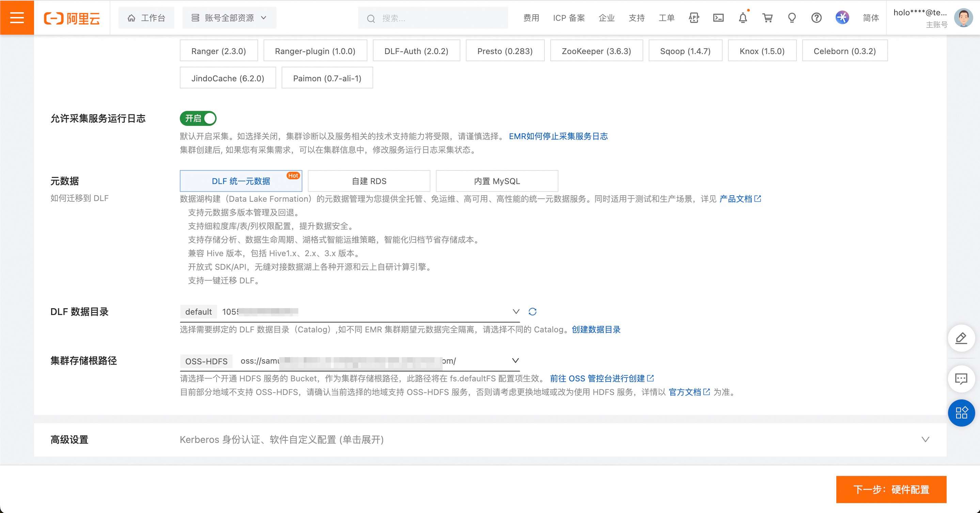Open the 企业 menu
The height and width of the screenshot is (513, 980).
point(606,18)
